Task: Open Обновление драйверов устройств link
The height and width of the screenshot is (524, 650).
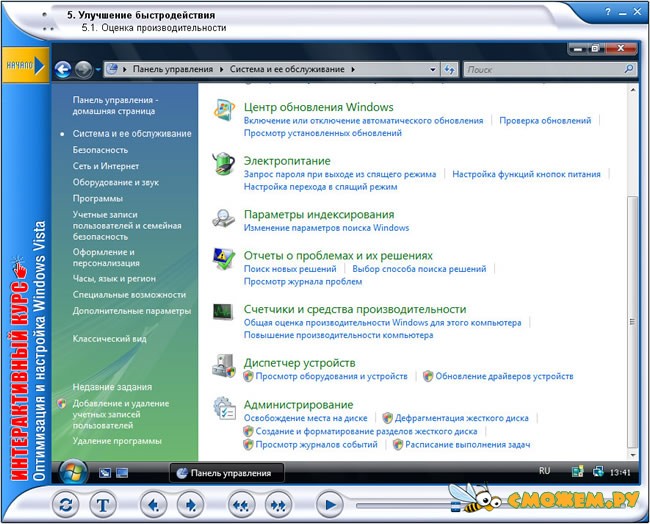Action: (504, 376)
